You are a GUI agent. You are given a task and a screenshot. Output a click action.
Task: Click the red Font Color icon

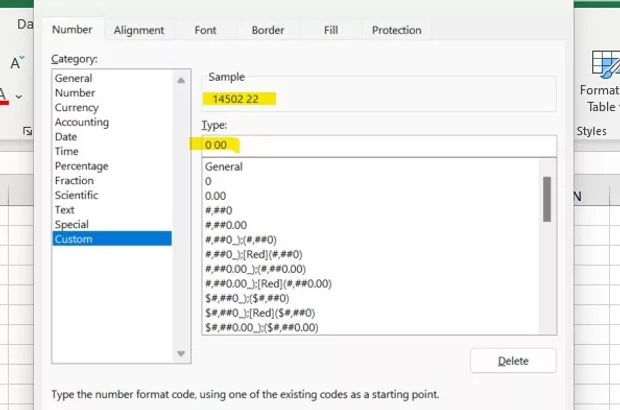[4, 97]
